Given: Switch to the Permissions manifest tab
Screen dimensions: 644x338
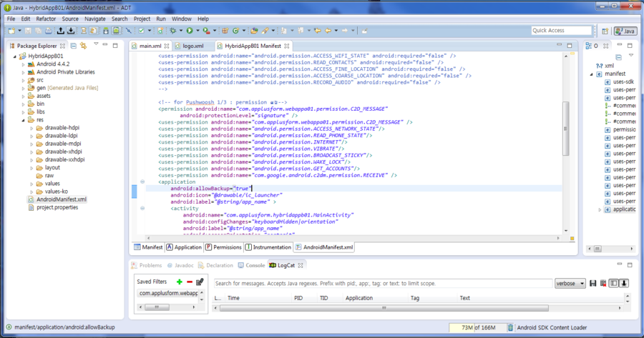Looking at the screenshot, I should point(223,247).
